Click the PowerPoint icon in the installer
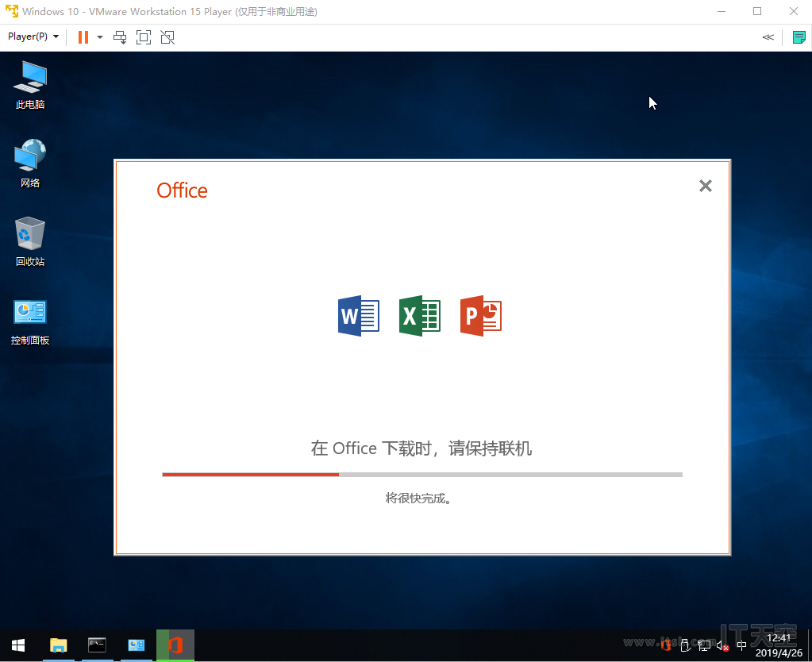This screenshot has width=812, height=662. tap(480, 316)
